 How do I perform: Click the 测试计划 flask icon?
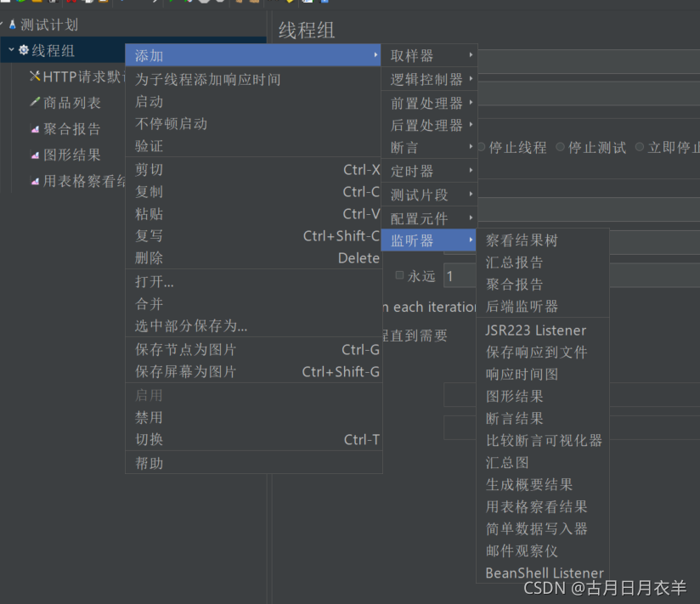13,25
